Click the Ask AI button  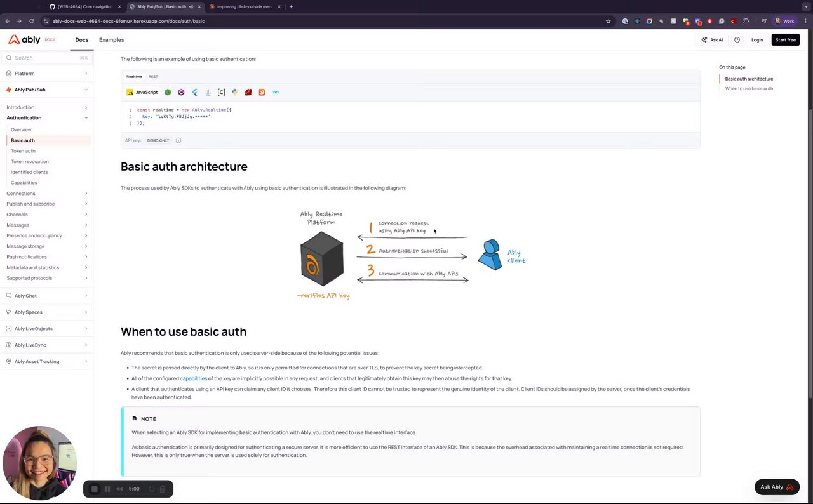point(712,39)
